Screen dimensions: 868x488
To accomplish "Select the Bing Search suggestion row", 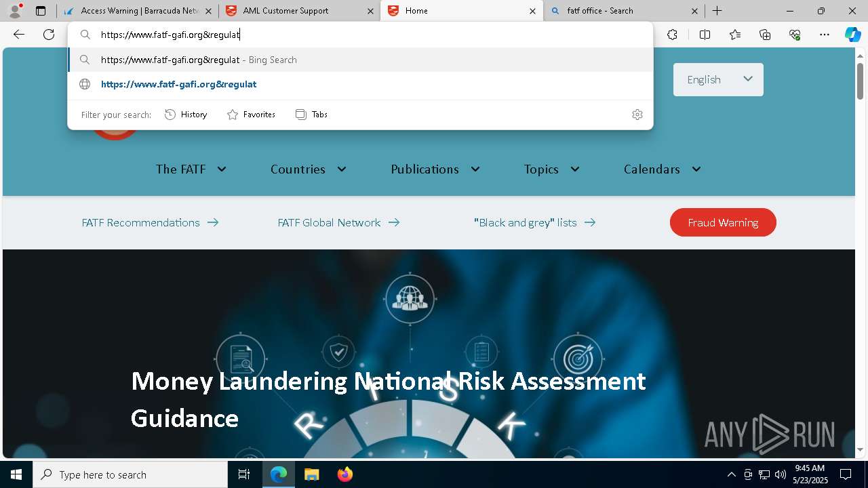I will point(360,60).
